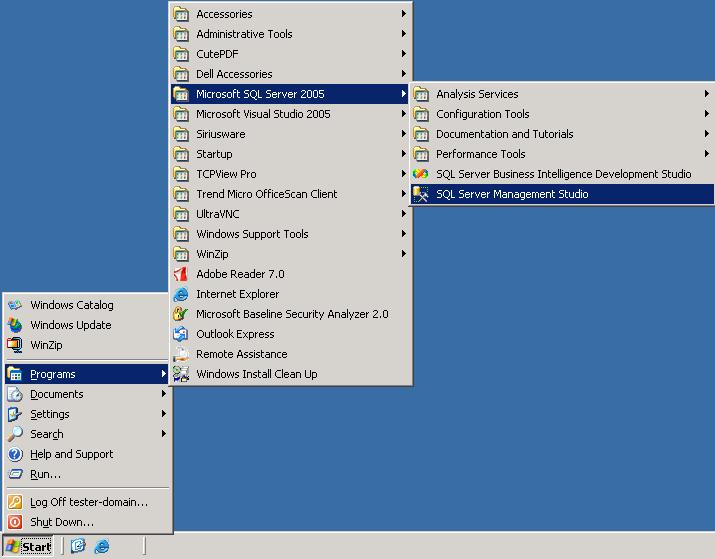
Task: Click the Outlook Express icon
Action: pyautogui.click(x=181, y=334)
